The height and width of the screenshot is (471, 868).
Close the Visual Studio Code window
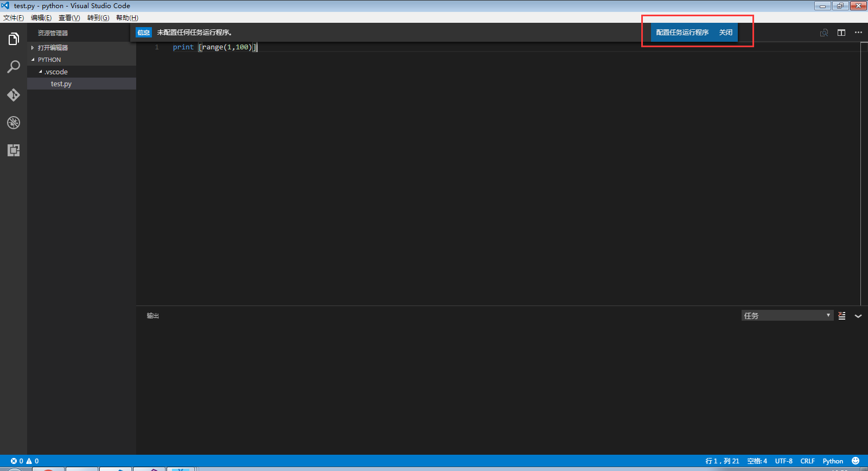click(x=858, y=6)
